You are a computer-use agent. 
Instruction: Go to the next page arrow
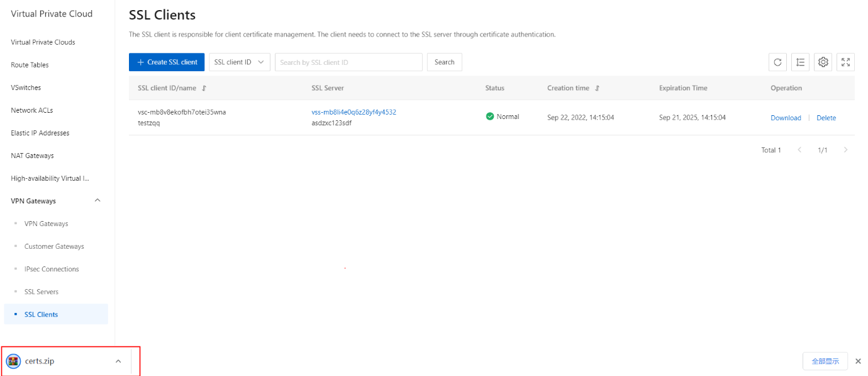point(845,150)
